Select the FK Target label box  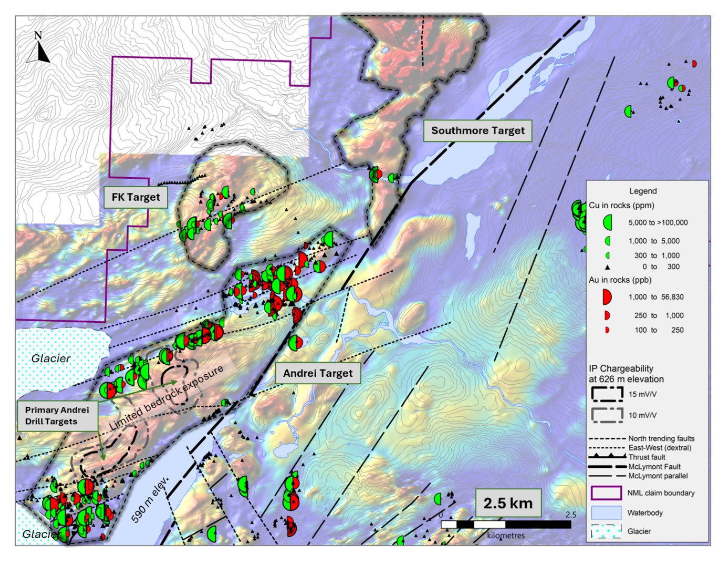136,197
